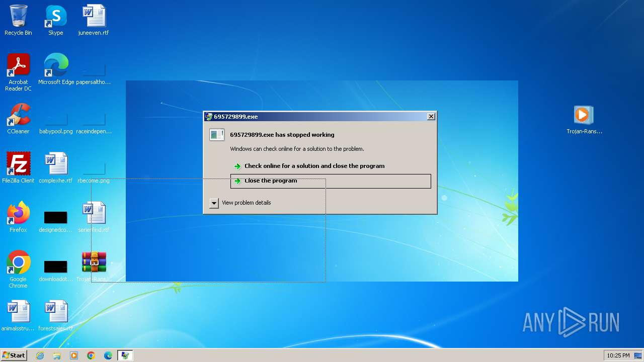Open Windows Explorer folder in taskbar
The height and width of the screenshot is (362, 644).
pos(57,355)
